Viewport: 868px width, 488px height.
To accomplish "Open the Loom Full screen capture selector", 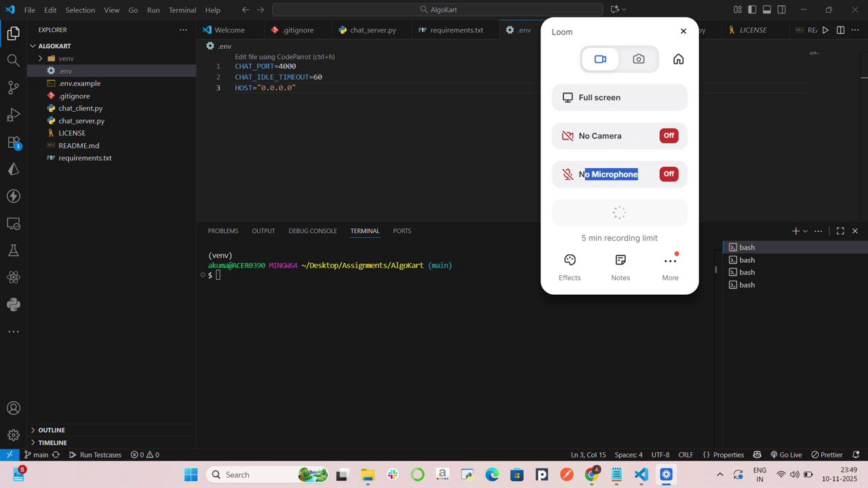I will click(620, 98).
